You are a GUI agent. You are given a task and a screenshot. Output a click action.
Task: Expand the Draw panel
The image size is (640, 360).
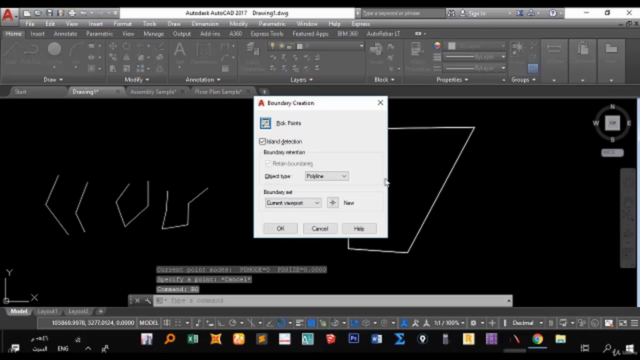pyautogui.click(x=53, y=80)
